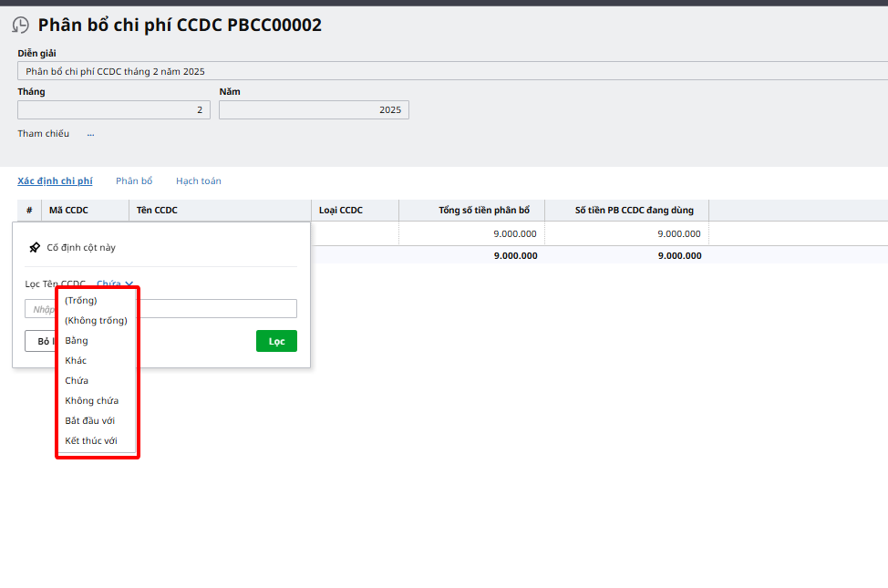This screenshot has height=588, width=888.
Task: Choose (Không trống) from the filter list
Action: click(96, 320)
